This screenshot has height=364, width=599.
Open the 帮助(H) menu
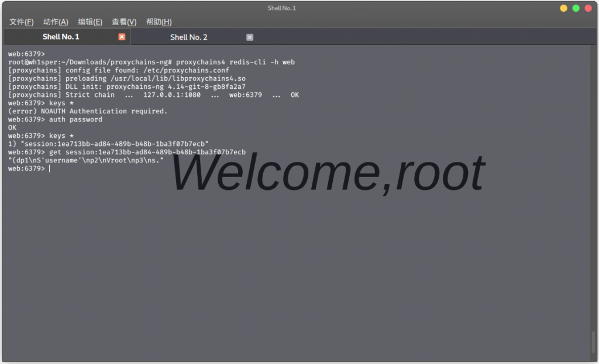[x=159, y=22]
